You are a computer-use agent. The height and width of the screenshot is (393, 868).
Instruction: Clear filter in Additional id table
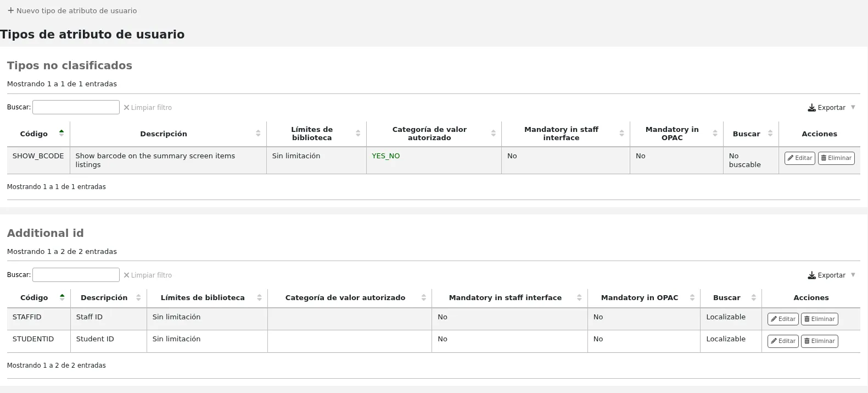tap(148, 275)
